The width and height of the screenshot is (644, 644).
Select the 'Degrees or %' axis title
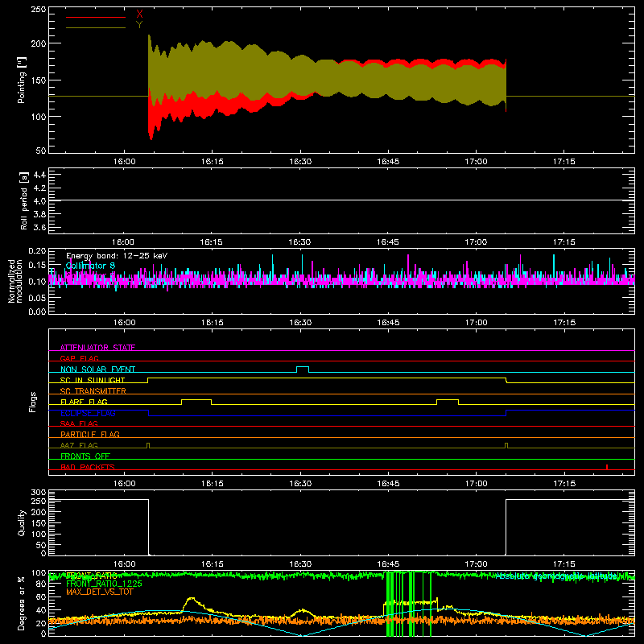[x=22, y=603]
